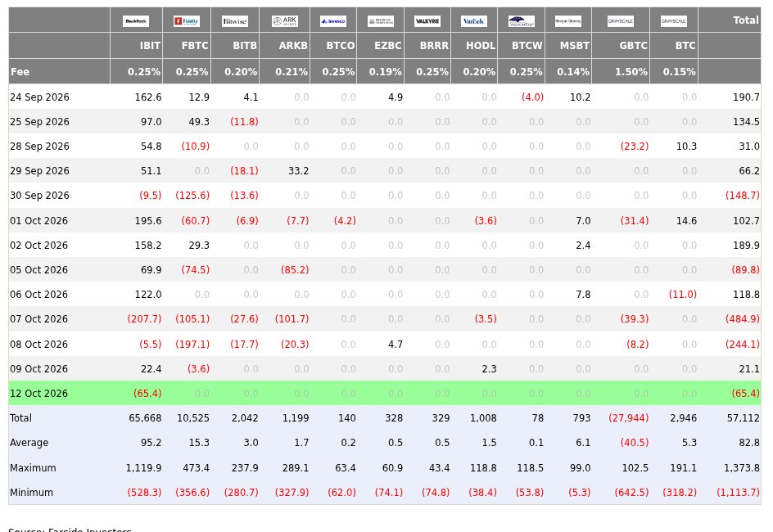Click the 1,119.9 maximum value
This screenshot has height=532, width=773.
tap(144, 468)
